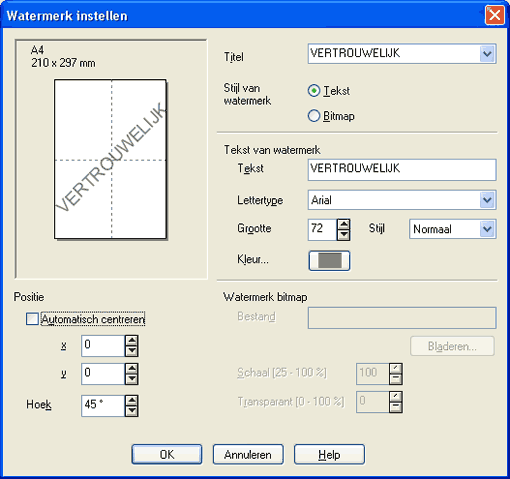Open the Titel dropdown list
Viewport: 510px width, 479px height.
click(x=487, y=54)
